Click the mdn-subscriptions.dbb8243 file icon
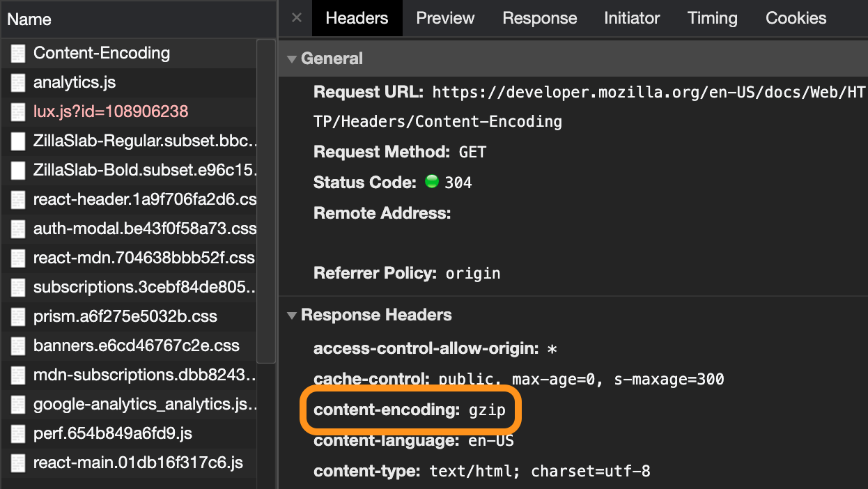This screenshot has width=868, height=489. [17, 375]
